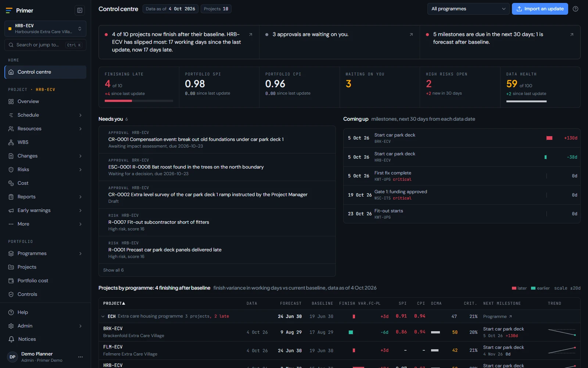Image resolution: width=588 pixels, height=368 pixels.
Task: Open the arrow on the 'finish after baseline' alert
Action: (251, 35)
